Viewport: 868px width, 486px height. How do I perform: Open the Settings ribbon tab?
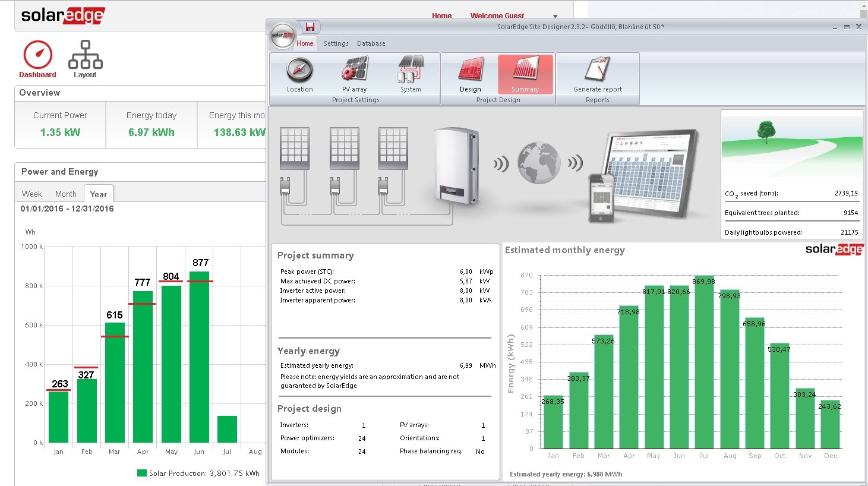click(x=336, y=43)
